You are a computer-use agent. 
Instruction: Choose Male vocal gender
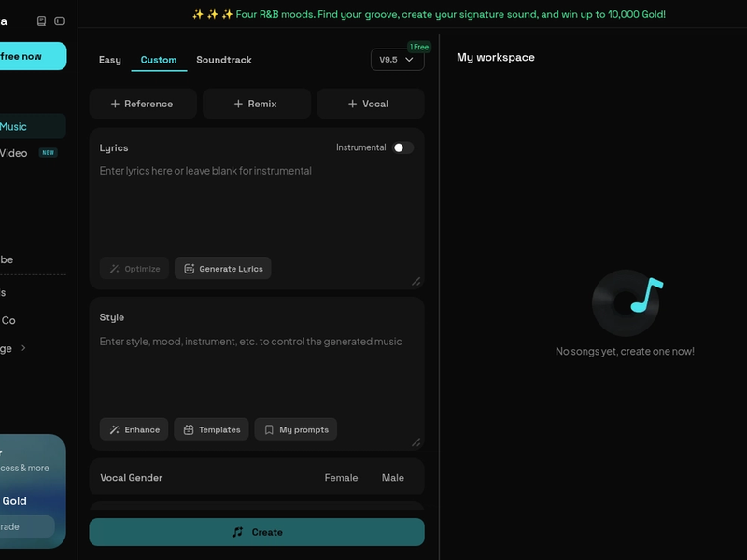point(392,478)
